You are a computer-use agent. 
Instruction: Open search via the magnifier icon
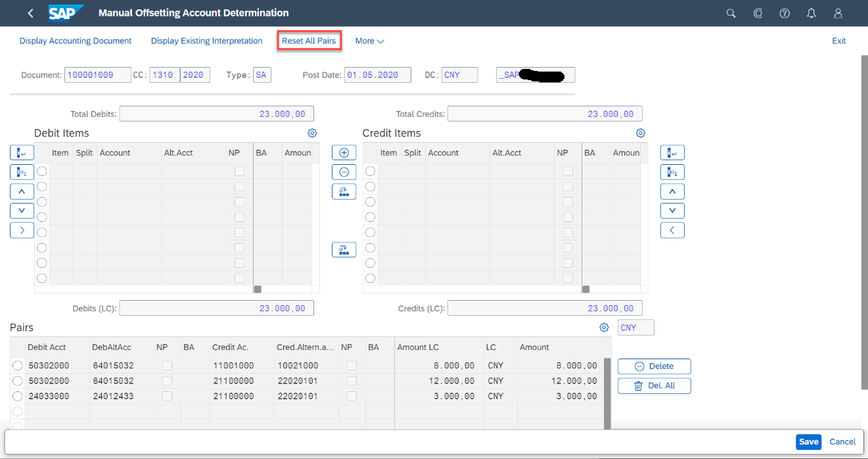(x=731, y=13)
